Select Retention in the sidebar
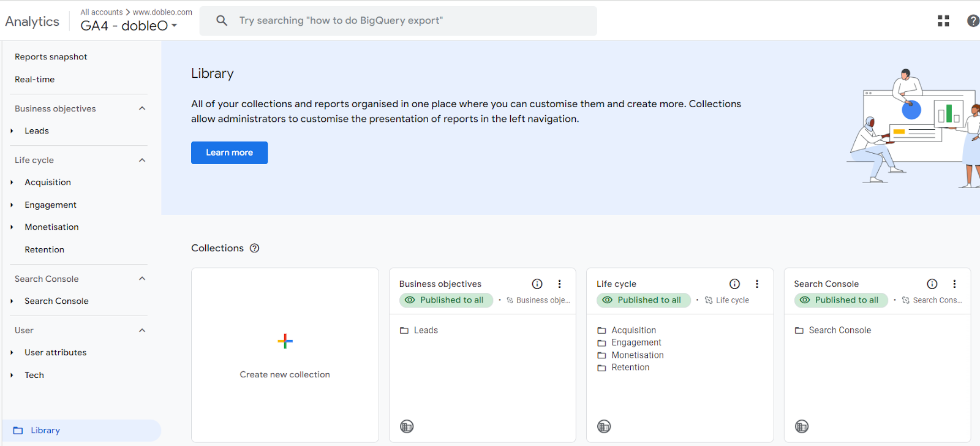 [44, 250]
